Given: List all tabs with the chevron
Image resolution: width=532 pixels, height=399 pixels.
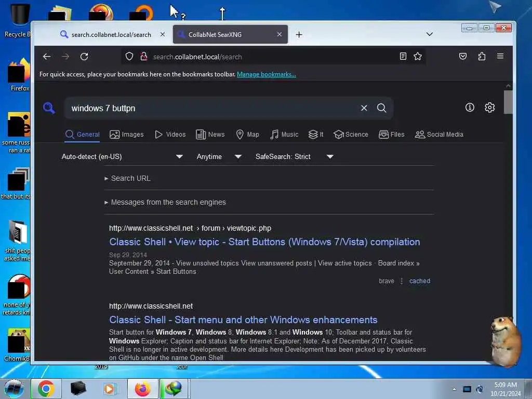Looking at the screenshot, I should point(430,34).
